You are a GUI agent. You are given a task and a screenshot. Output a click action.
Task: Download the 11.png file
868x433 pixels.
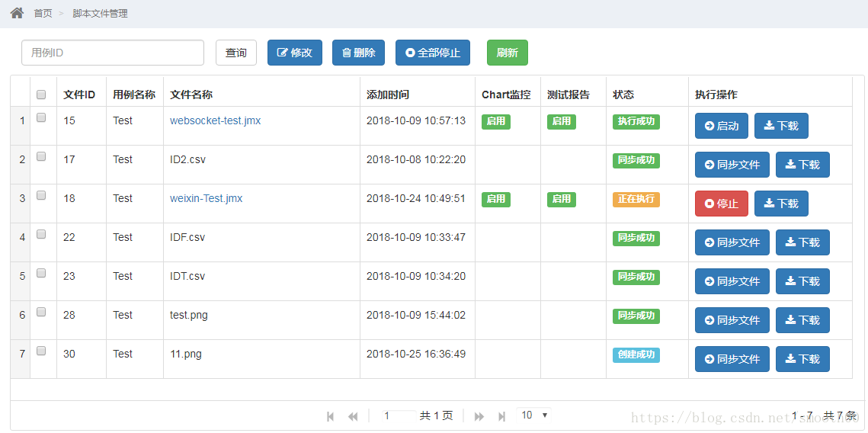click(x=802, y=359)
